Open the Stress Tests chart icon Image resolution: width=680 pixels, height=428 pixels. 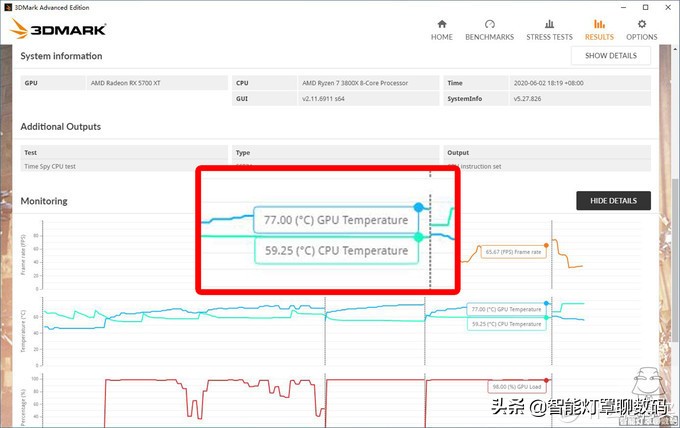[x=549, y=23]
